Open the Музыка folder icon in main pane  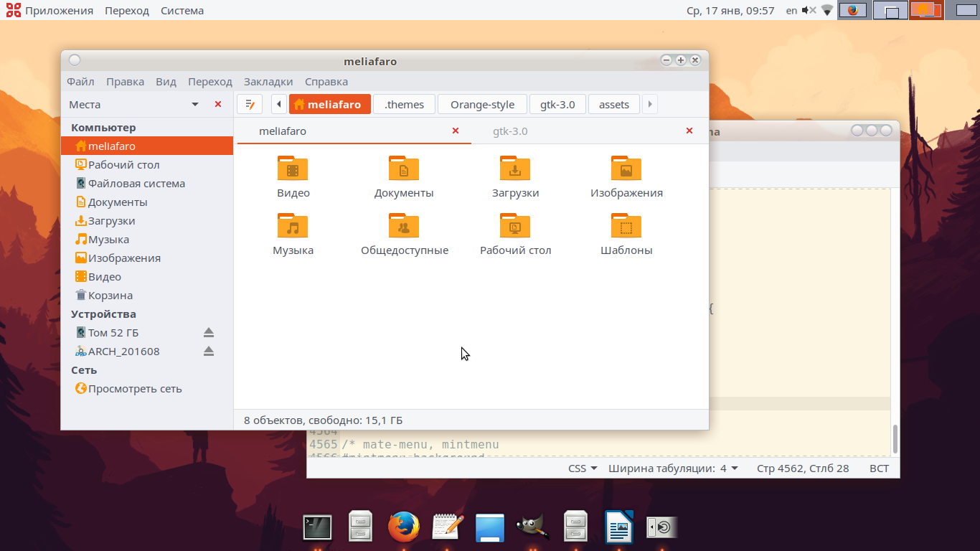pyautogui.click(x=293, y=226)
